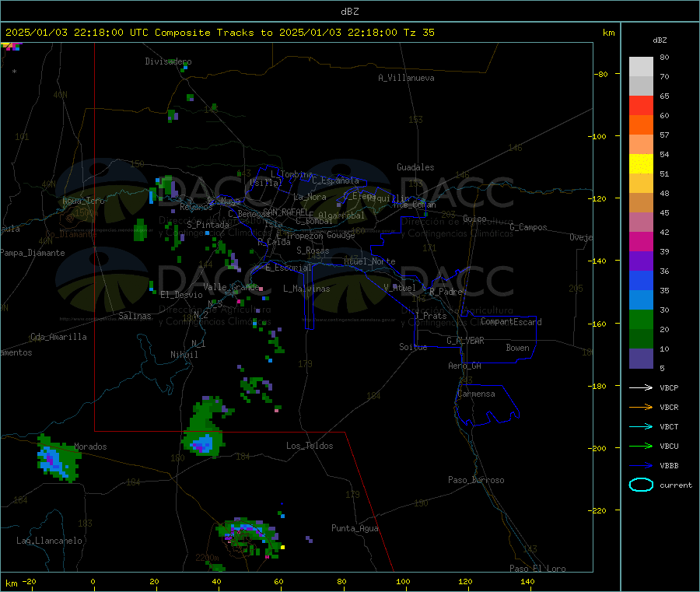Click the A_Villanueva location label

(406, 78)
